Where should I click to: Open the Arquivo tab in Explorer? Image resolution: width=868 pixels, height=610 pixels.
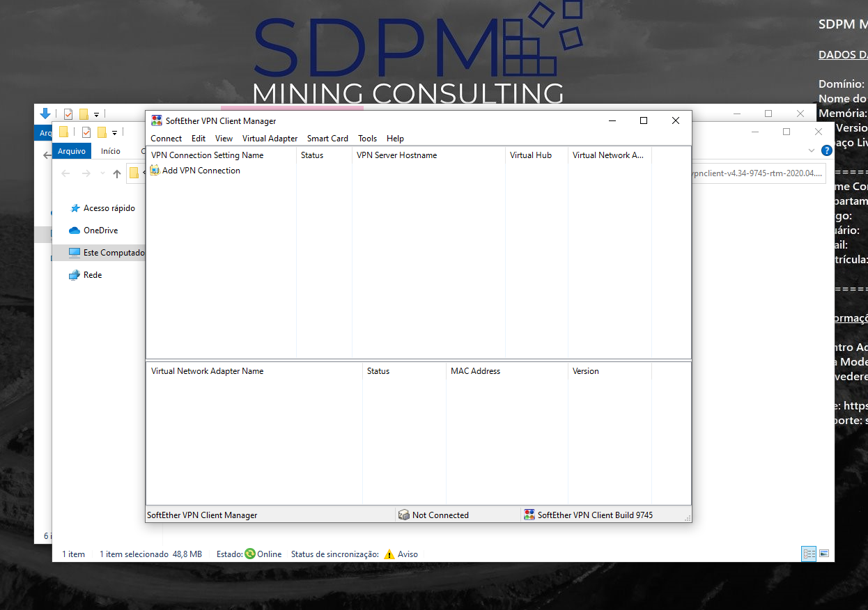pyautogui.click(x=72, y=151)
